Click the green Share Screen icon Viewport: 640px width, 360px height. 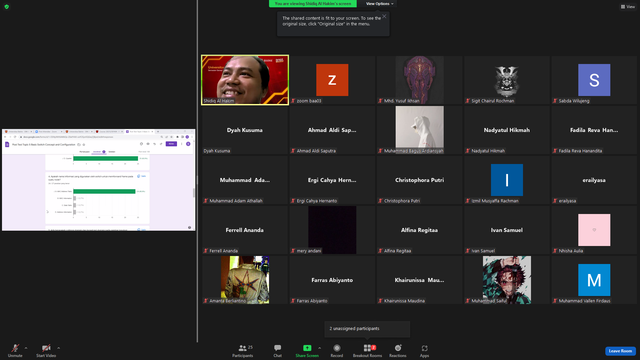coord(307,348)
